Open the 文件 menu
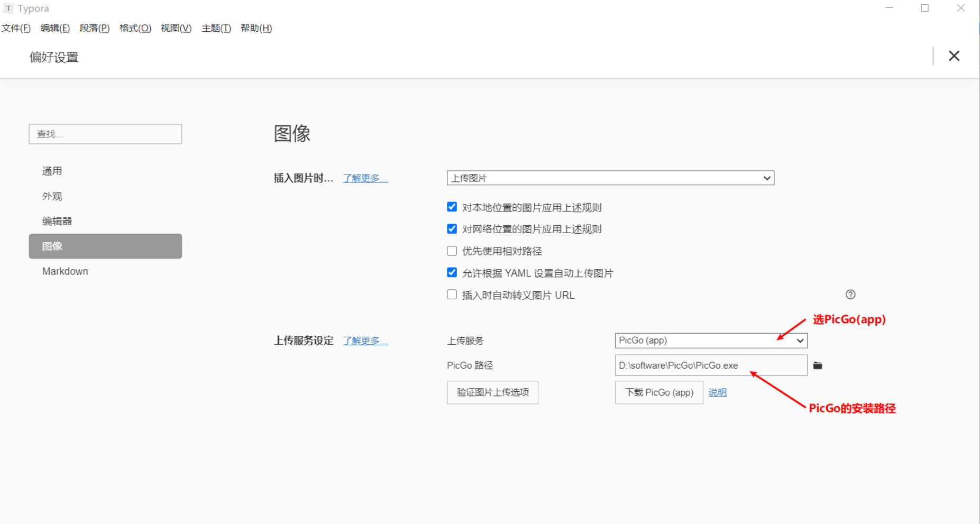This screenshot has height=524, width=980. (15, 28)
